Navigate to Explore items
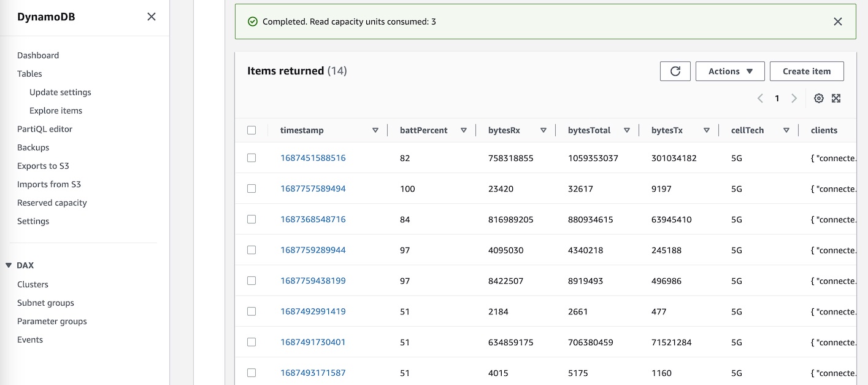 coord(56,111)
